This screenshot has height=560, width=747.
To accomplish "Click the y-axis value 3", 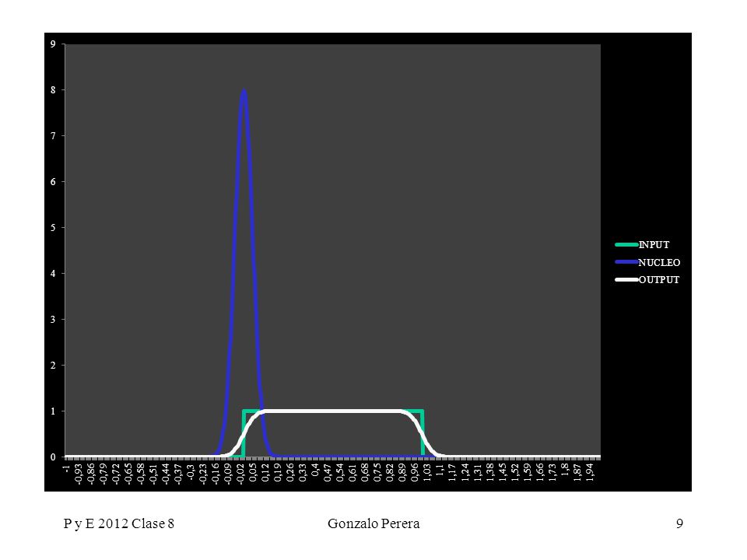I will pos(53,320).
